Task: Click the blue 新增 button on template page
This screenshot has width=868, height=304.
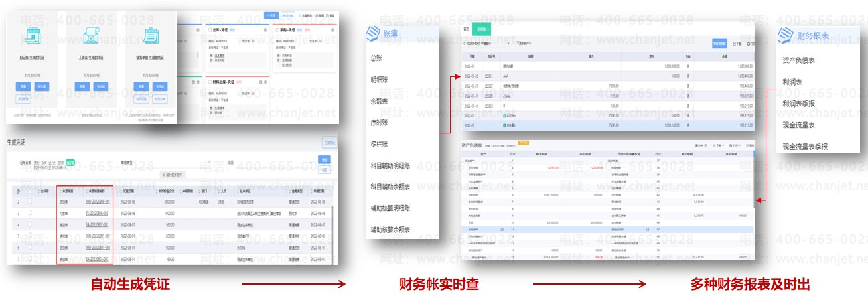Action: click(x=271, y=15)
